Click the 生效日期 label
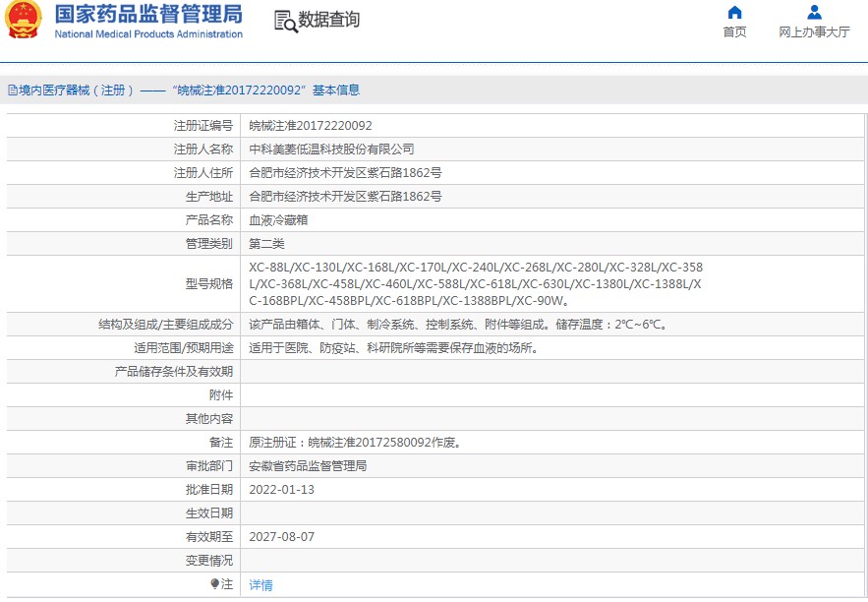The image size is (868, 602). click(x=209, y=513)
